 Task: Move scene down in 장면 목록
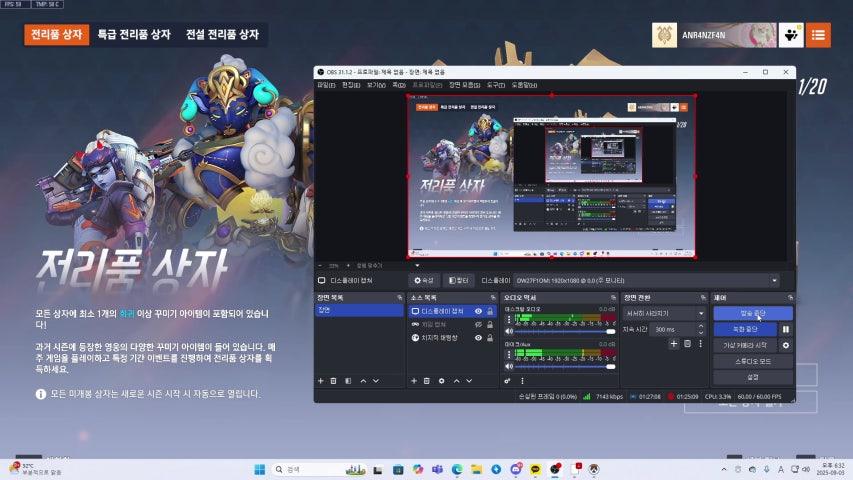376,381
